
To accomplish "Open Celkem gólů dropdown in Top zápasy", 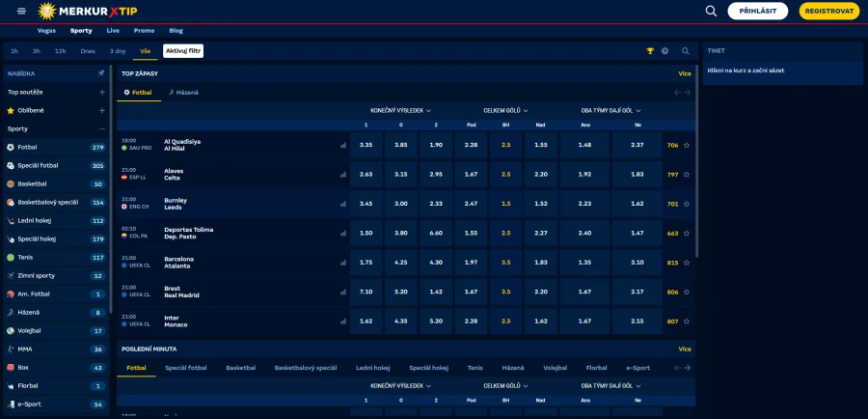I will [505, 110].
